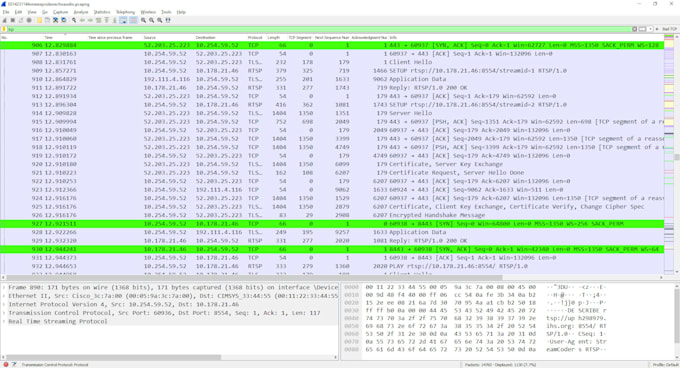Reload this capture file

pyautogui.click(x=64, y=20)
